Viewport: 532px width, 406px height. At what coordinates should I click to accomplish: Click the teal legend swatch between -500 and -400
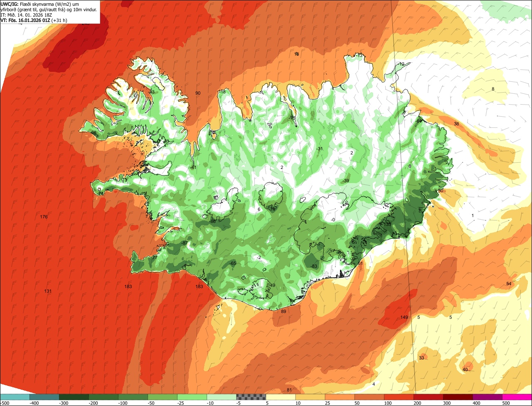[15, 397]
